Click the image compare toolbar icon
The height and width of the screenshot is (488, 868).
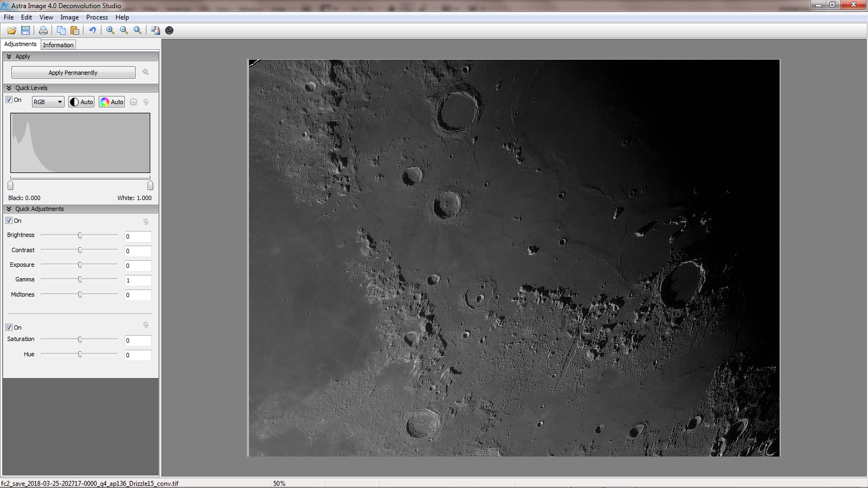[156, 30]
